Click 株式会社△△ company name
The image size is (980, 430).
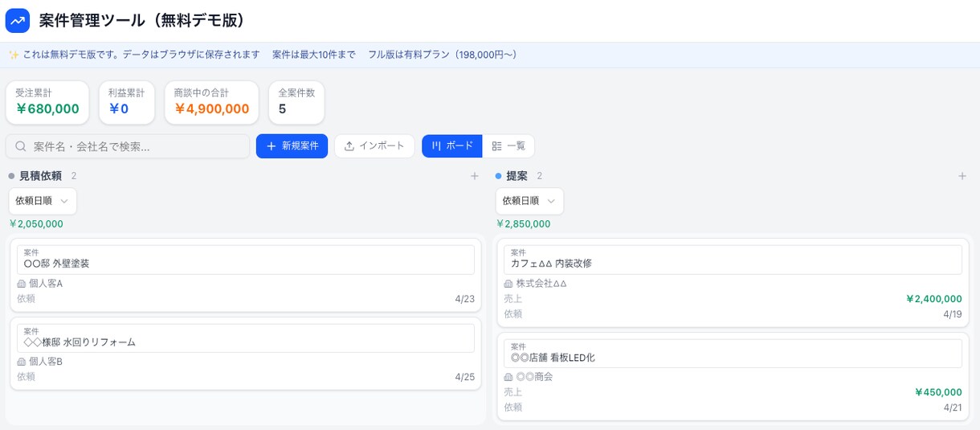click(x=541, y=284)
